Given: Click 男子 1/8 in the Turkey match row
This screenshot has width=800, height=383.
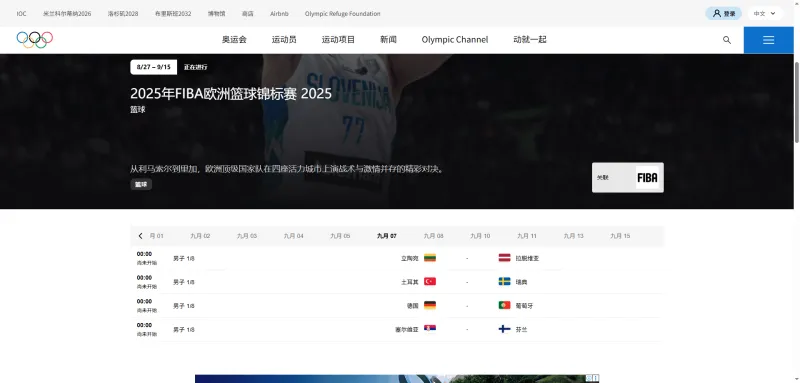Looking at the screenshot, I should point(184,282).
